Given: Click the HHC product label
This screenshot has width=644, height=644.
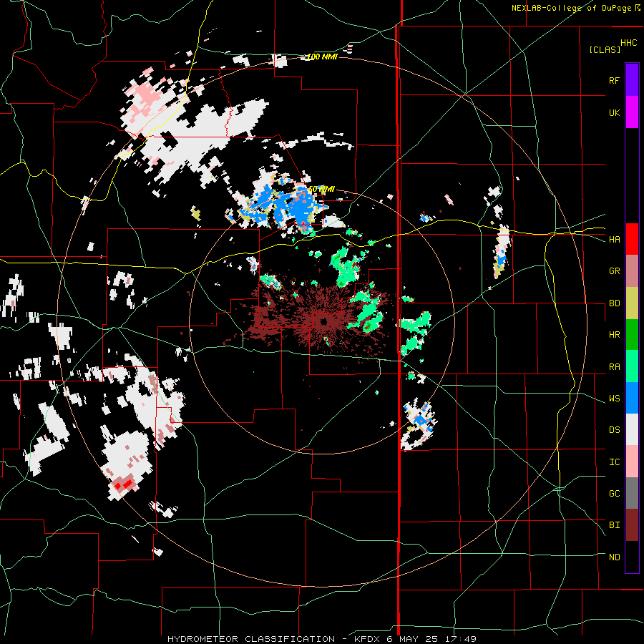Looking at the screenshot, I should click(x=629, y=43).
